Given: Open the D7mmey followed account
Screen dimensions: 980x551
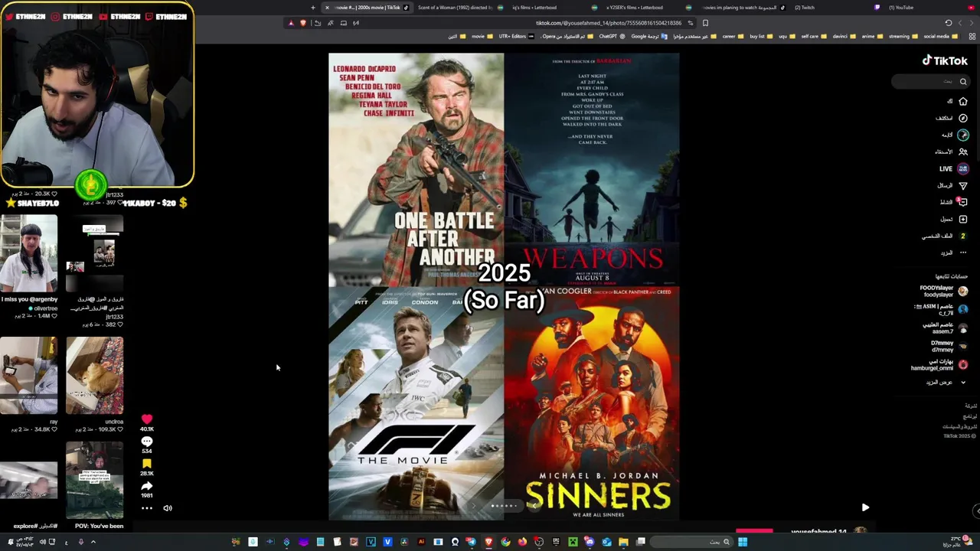Looking at the screenshot, I should click(x=949, y=346).
